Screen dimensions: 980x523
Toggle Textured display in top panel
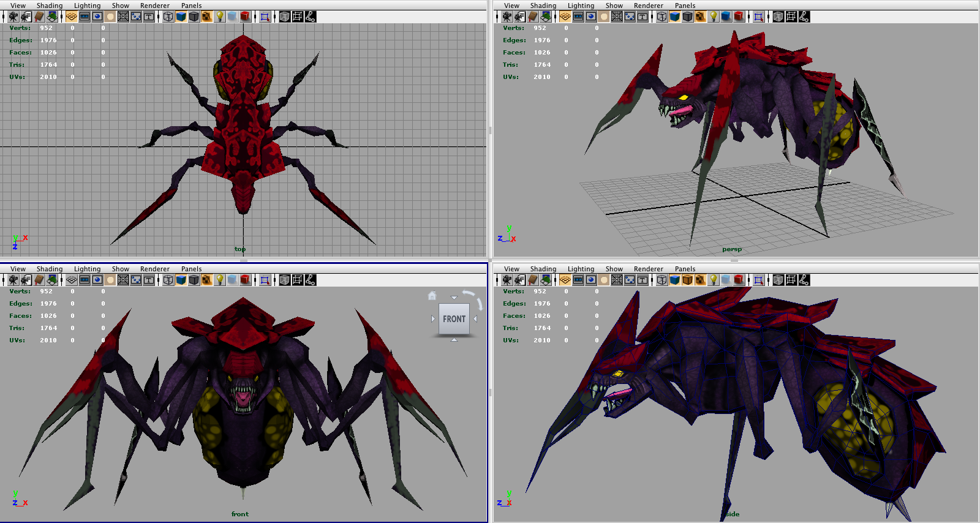coord(207,17)
